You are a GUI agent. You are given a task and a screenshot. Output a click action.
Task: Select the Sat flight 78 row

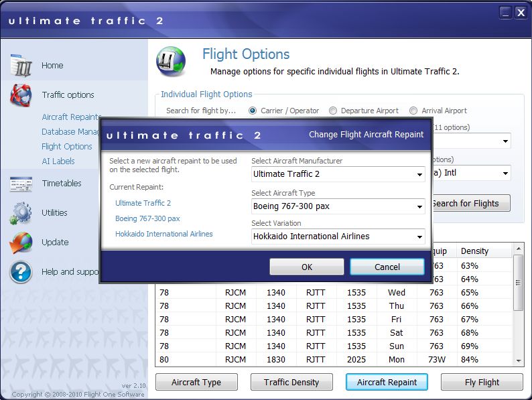coord(334,332)
